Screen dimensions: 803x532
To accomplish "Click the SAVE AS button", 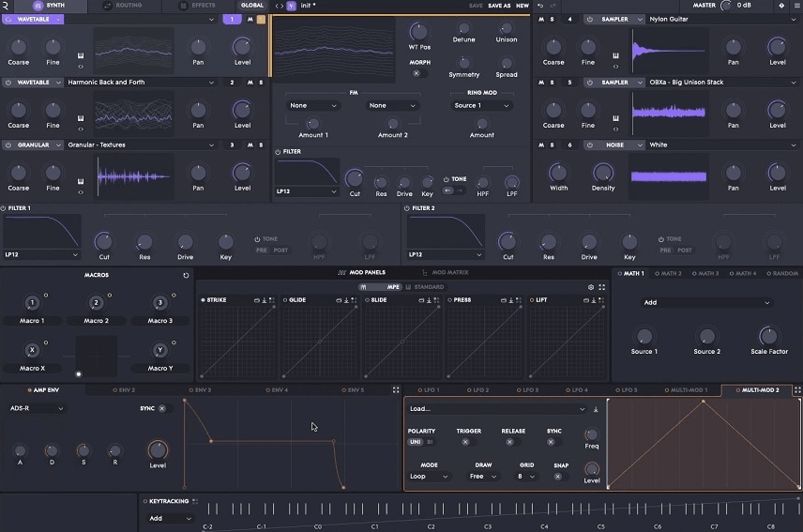I will pyautogui.click(x=499, y=6).
